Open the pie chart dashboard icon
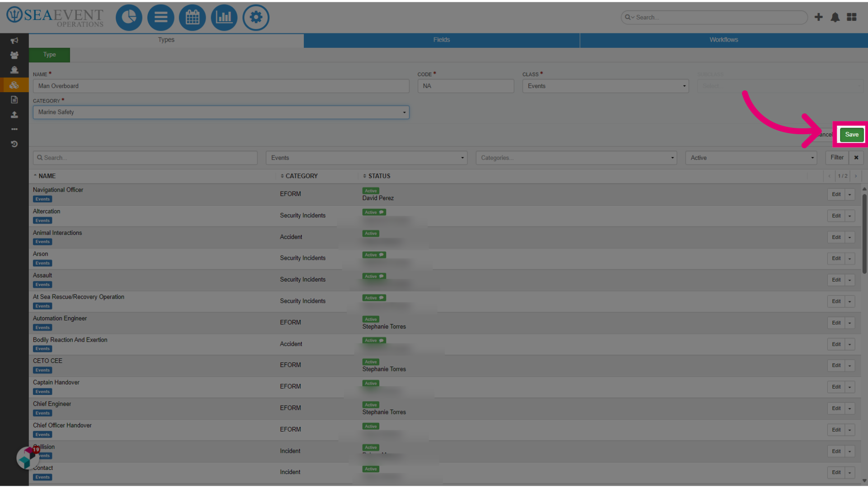Screen dimensions: 868x488 point(129,18)
